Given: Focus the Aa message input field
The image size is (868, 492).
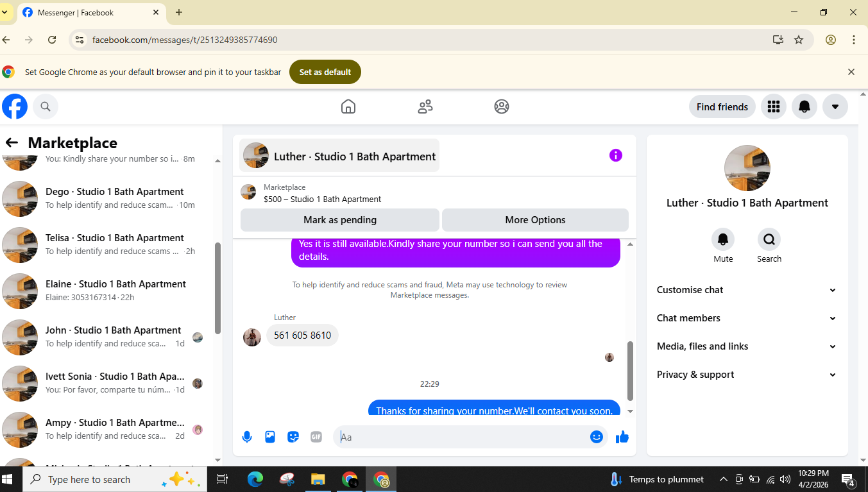Looking at the screenshot, I should tap(462, 437).
